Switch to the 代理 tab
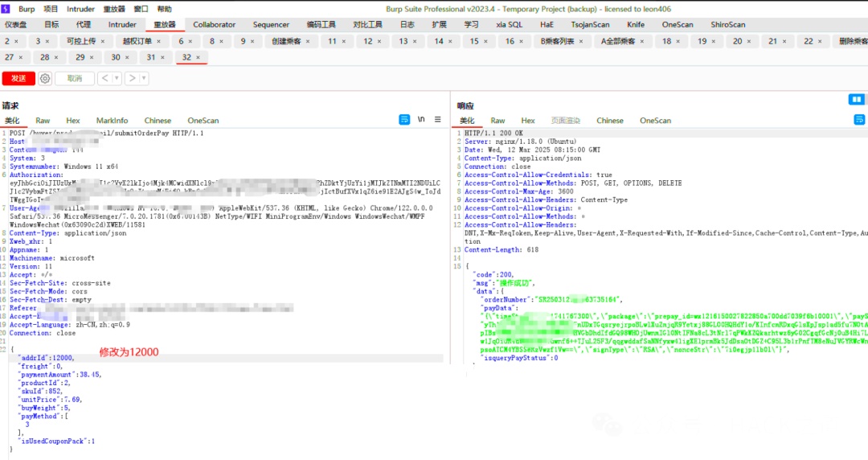Image resolution: width=868 pixels, height=460 pixels. (84, 25)
